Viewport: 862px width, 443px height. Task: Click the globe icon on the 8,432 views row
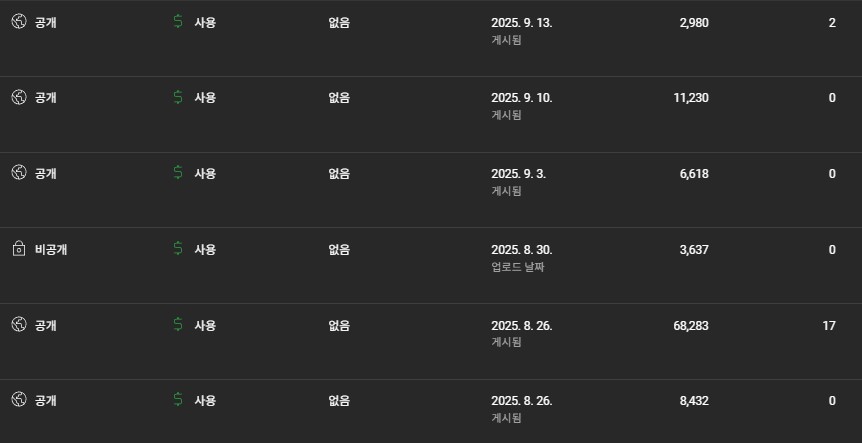point(18,400)
